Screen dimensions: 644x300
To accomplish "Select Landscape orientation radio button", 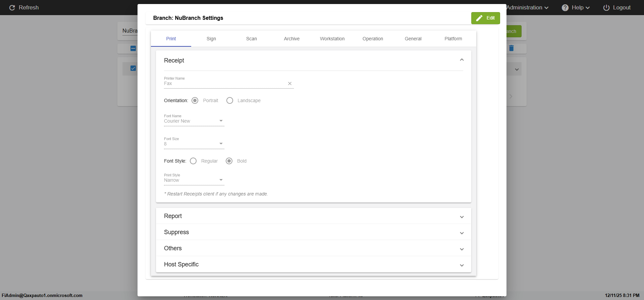I will [x=230, y=100].
